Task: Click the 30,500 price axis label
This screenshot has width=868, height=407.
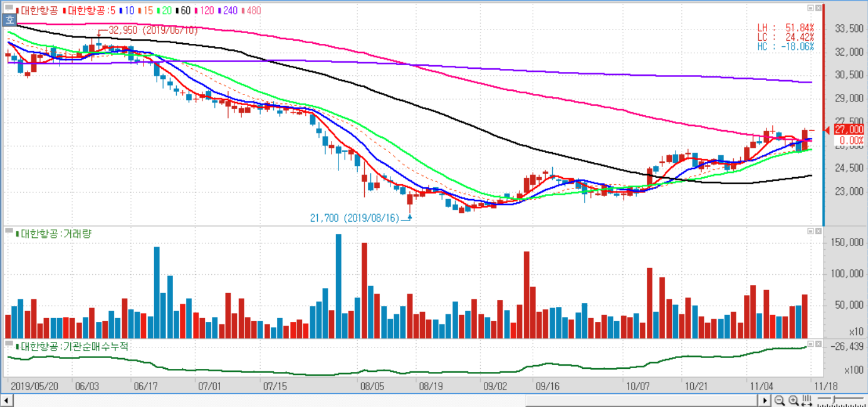Action: point(849,75)
